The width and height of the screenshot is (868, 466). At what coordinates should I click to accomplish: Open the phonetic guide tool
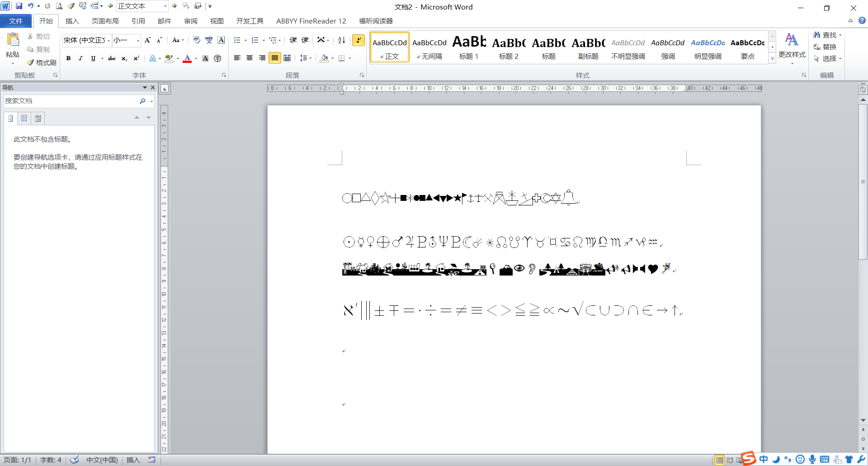coord(209,40)
